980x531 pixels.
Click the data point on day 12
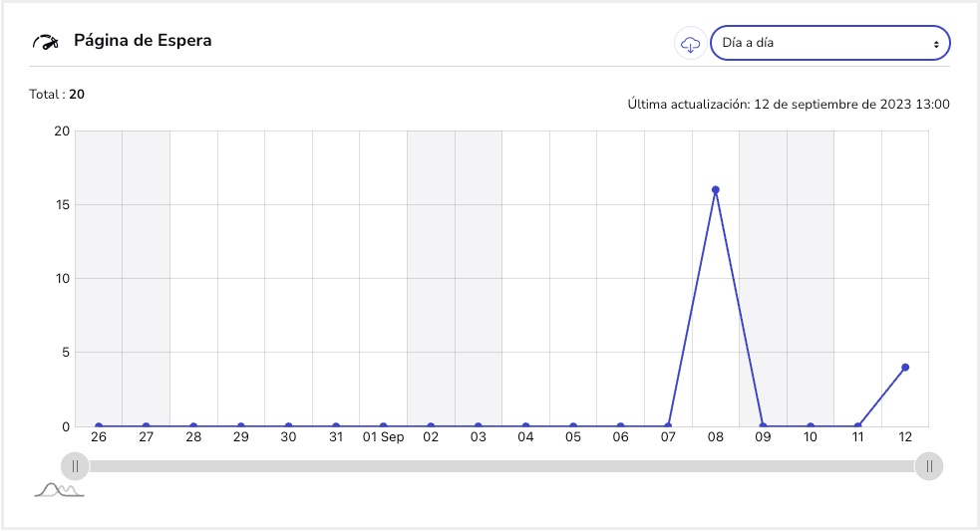tap(905, 367)
